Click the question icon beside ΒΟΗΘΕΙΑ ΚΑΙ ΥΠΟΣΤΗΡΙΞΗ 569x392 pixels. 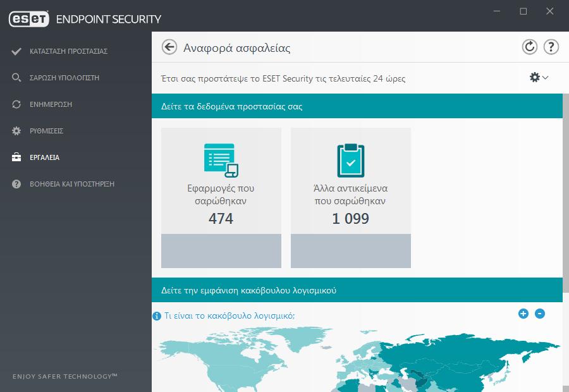(x=16, y=183)
